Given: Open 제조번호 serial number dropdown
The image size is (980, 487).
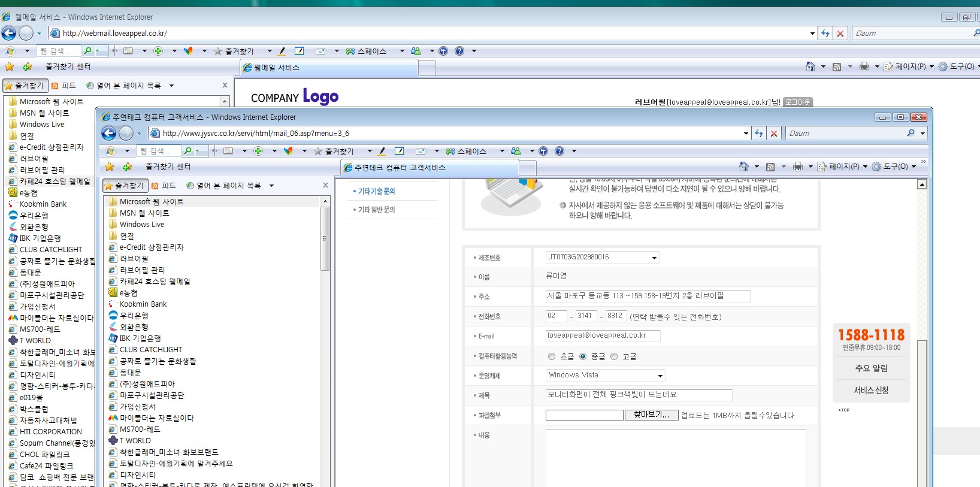Looking at the screenshot, I should [x=654, y=258].
